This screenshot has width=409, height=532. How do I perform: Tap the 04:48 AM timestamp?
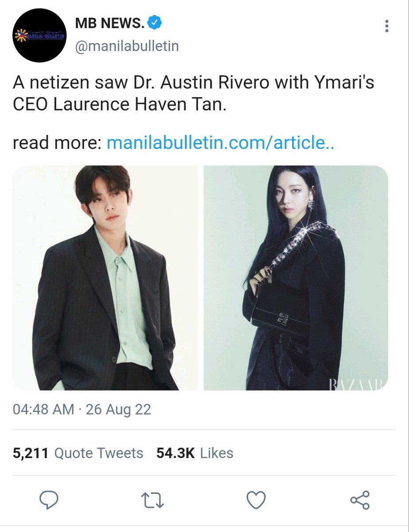coord(43,409)
